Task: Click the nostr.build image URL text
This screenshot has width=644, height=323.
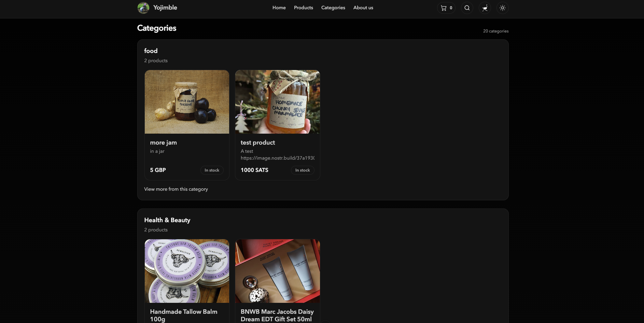Action: point(278,158)
